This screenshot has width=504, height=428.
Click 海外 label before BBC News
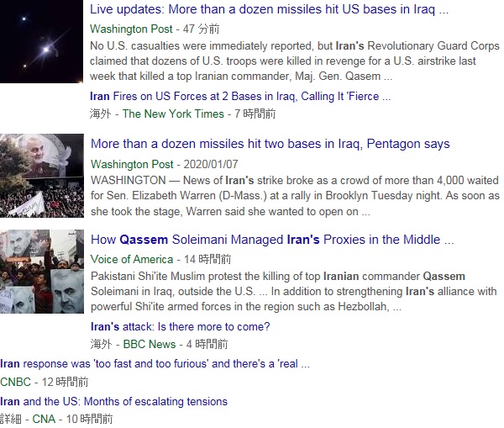pos(101,344)
